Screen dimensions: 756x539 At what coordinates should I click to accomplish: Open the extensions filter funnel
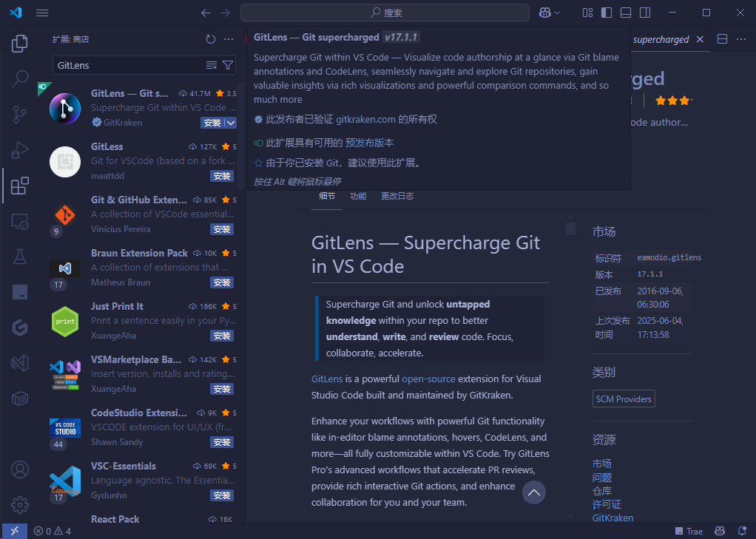click(228, 65)
